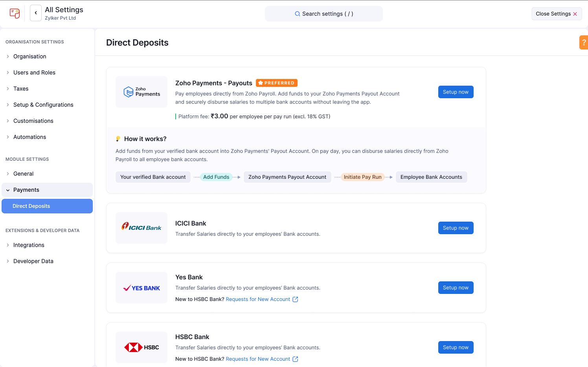The width and height of the screenshot is (588, 367).
Task: Select Direct Deposits in the sidebar
Action: (31, 206)
